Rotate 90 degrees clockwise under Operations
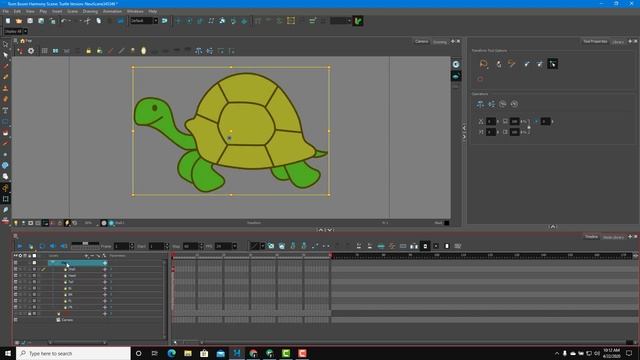Screen dimensions: 640x360 coord(503,104)
